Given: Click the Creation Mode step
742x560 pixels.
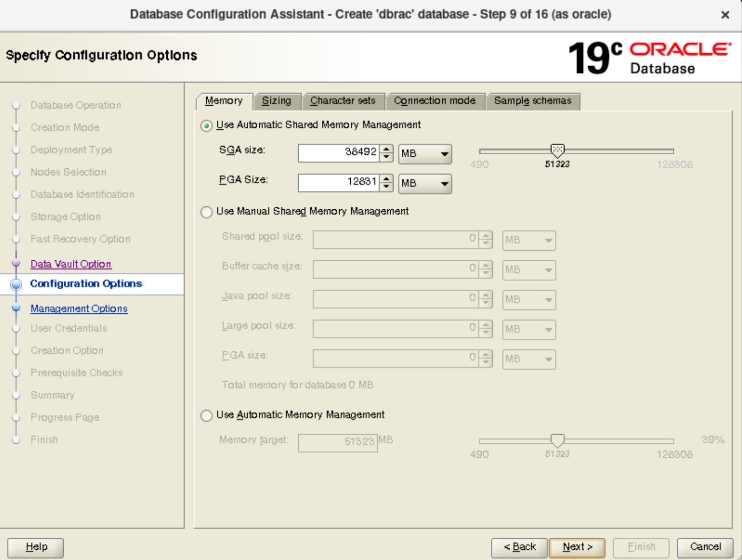Looking at the screenshot, I should click(x=65, y=127).
